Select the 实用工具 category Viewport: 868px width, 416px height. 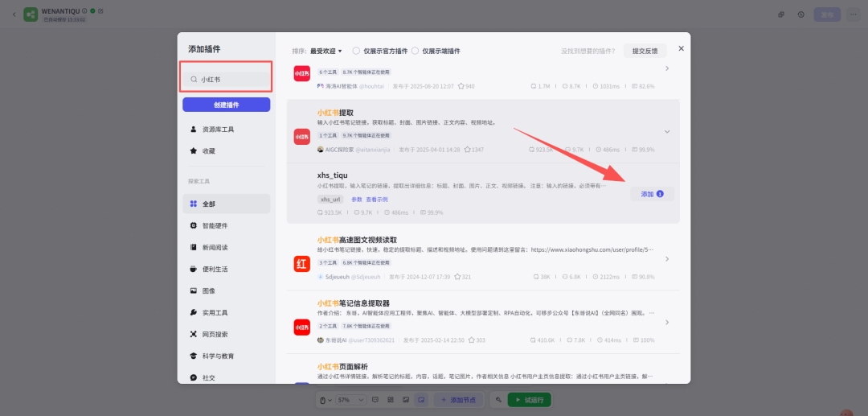coord(227,312)
